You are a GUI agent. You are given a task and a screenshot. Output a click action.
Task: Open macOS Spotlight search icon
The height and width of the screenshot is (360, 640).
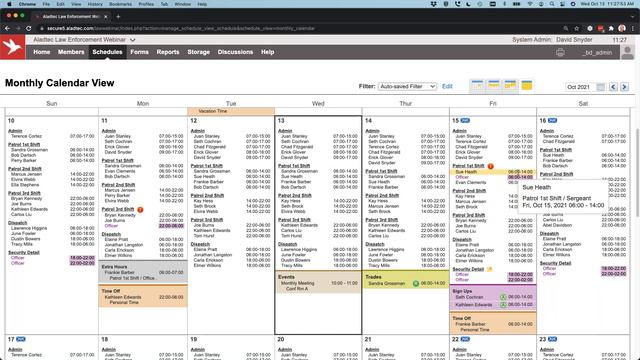tap(552, 4)
